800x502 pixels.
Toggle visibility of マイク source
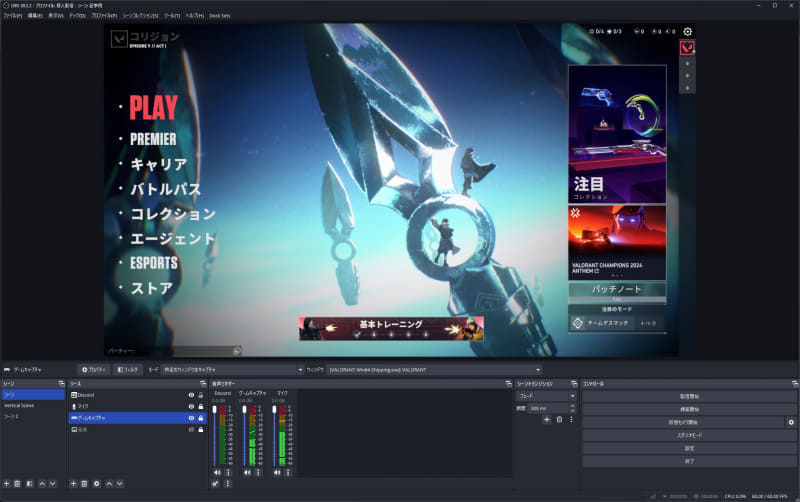point(191,407)
